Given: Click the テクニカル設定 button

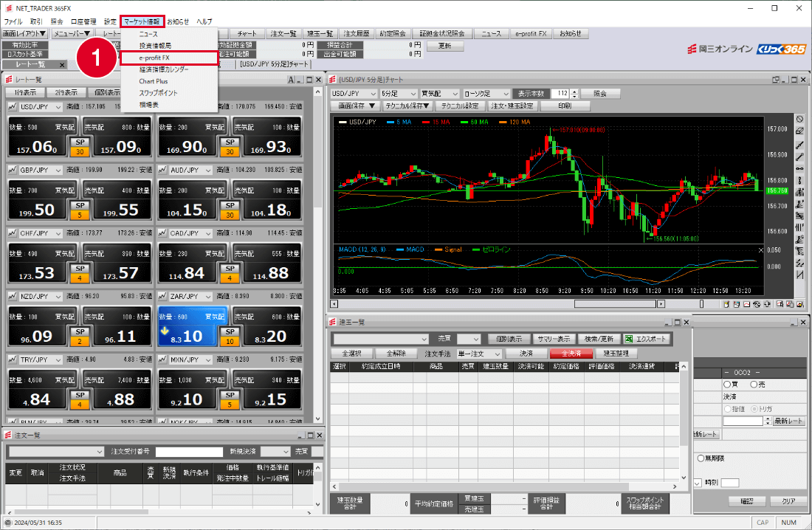Looking at the screenshot, I should click(x=459, y=106).
